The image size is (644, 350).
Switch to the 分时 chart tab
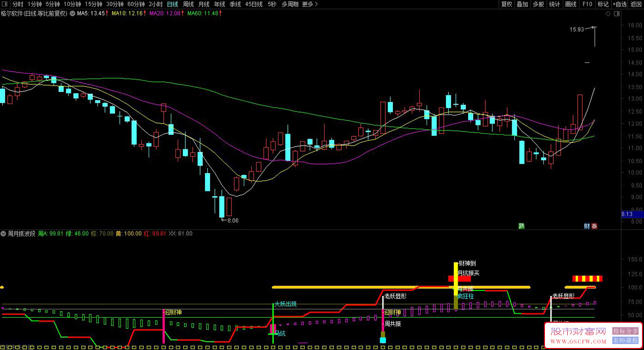[18, 4]
